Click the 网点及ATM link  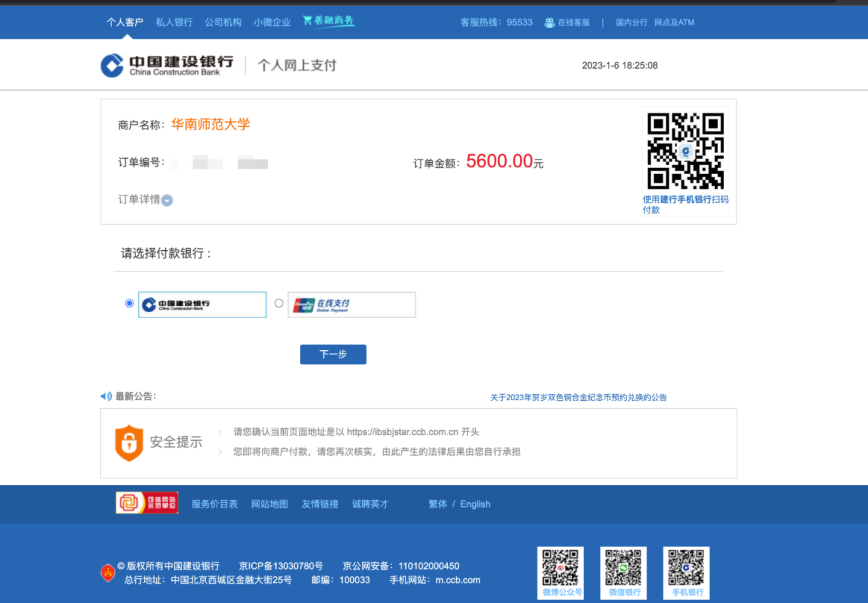click(x=674, y=22)
